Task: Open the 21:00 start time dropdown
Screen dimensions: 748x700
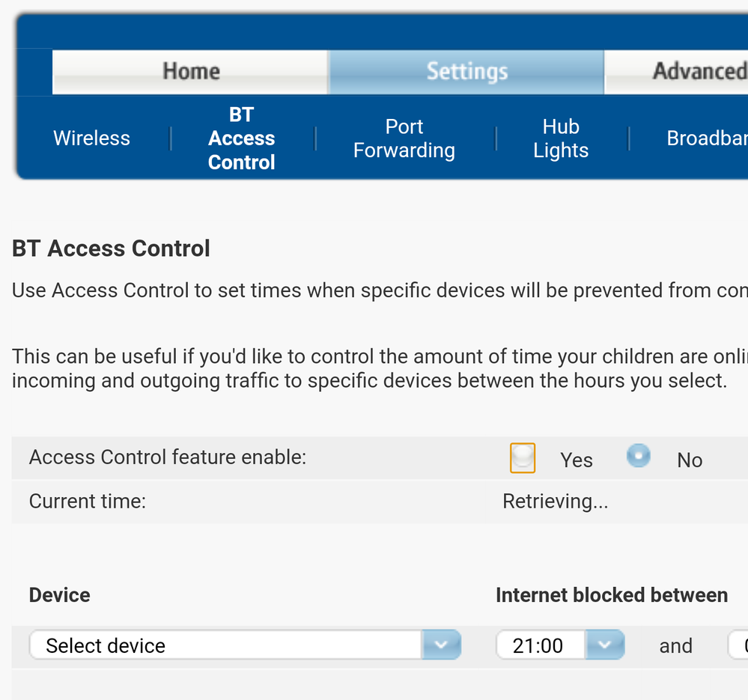Action: click(560, 645)
